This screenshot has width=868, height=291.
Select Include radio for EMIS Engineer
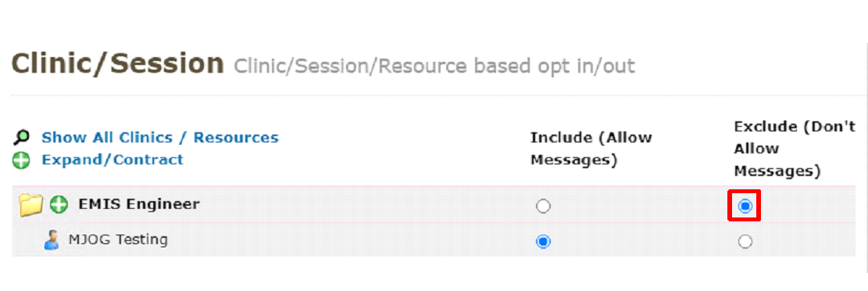[x=544, y=207]
